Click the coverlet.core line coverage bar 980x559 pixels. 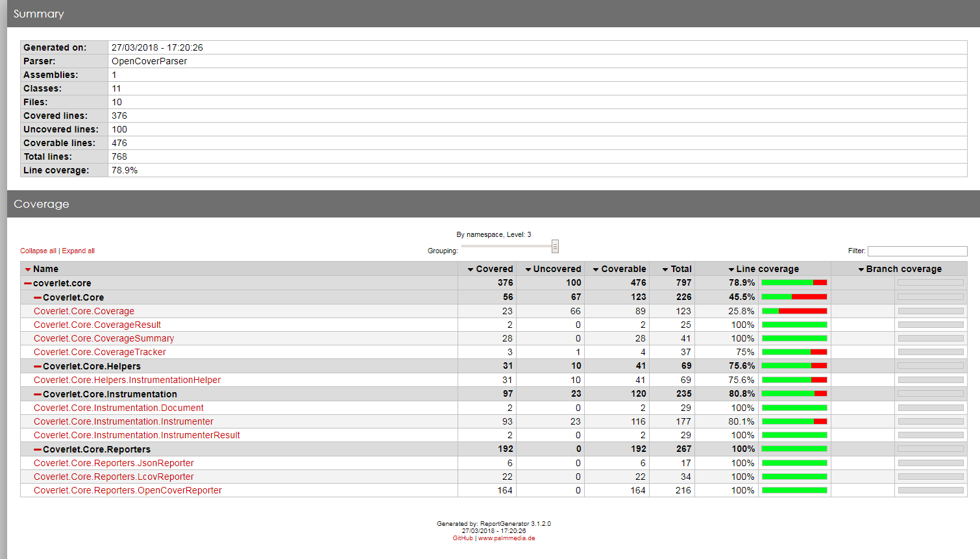click(794, 282)
